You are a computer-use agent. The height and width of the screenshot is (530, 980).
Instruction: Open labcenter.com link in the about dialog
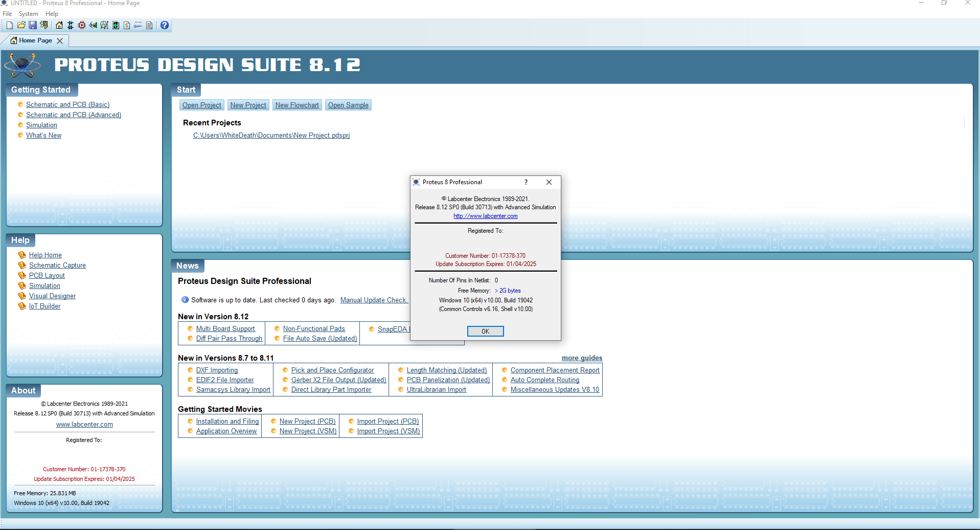click(x=486, y=216)
